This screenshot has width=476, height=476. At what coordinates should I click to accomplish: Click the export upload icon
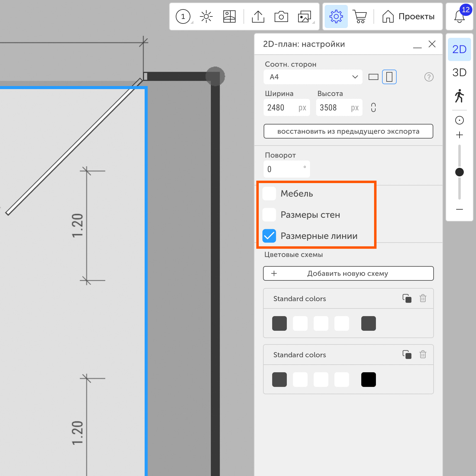(x=258, y=16)
